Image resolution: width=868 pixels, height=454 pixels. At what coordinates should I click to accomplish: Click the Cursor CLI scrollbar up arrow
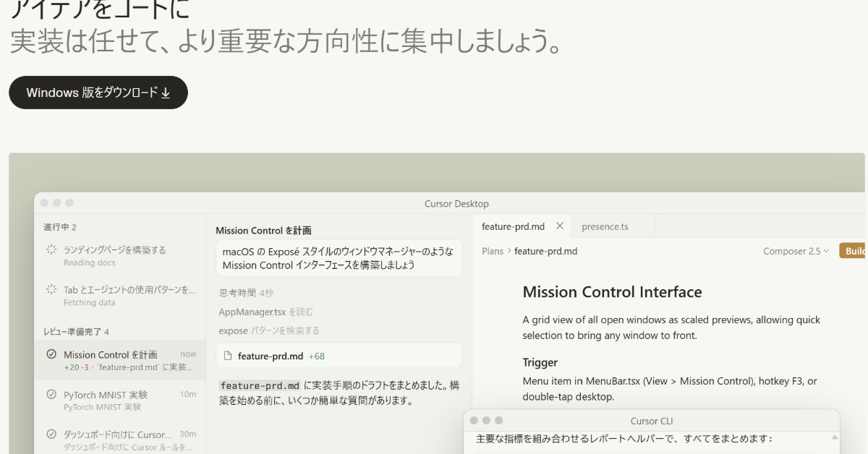click(x=835, y=438)
